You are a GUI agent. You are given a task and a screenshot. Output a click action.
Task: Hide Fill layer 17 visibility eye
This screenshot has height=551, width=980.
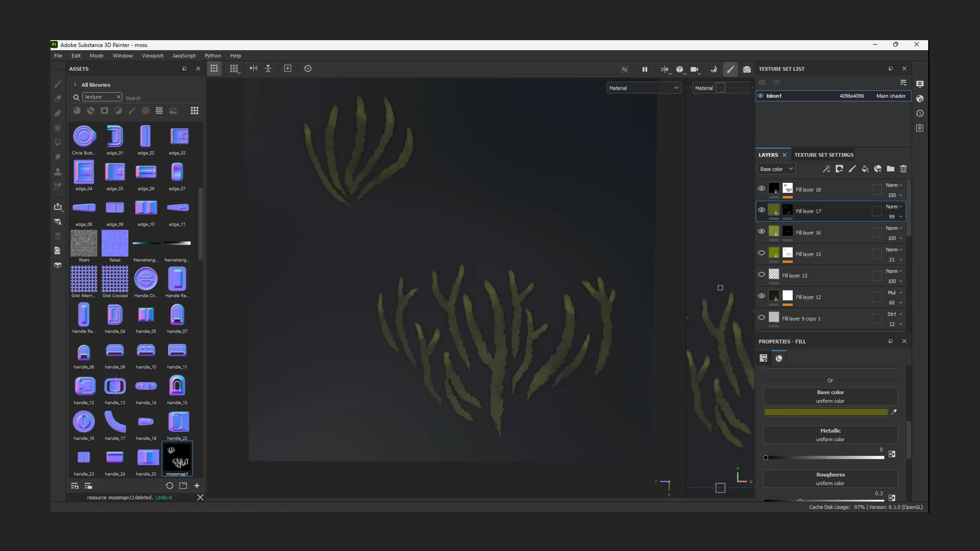[761, 210]
